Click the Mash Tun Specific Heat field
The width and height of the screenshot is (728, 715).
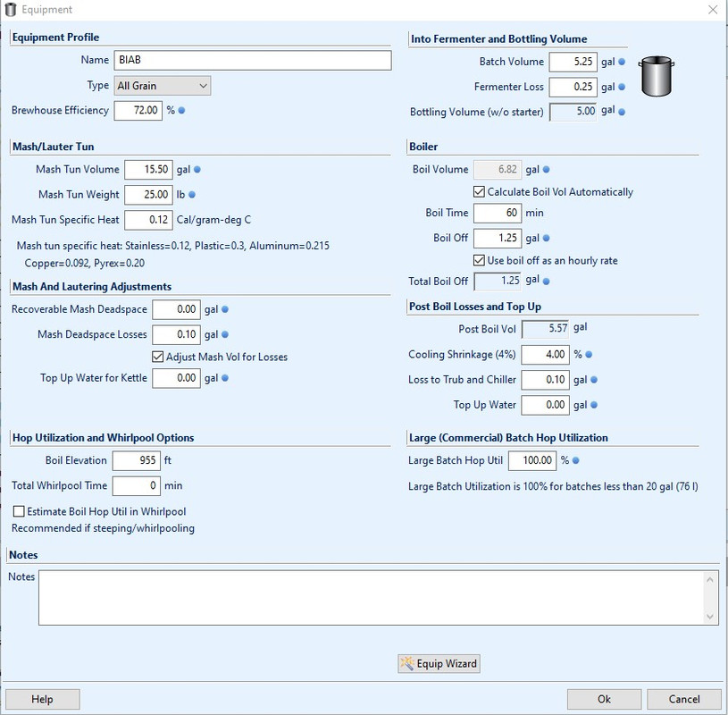[x=148, y=220]
